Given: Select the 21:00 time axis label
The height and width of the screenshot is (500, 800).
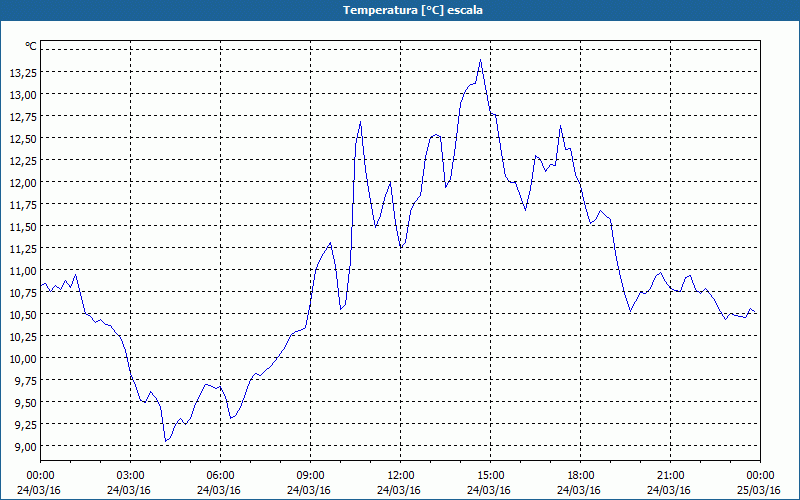Looking at the screenshot, I should (670, 476).
